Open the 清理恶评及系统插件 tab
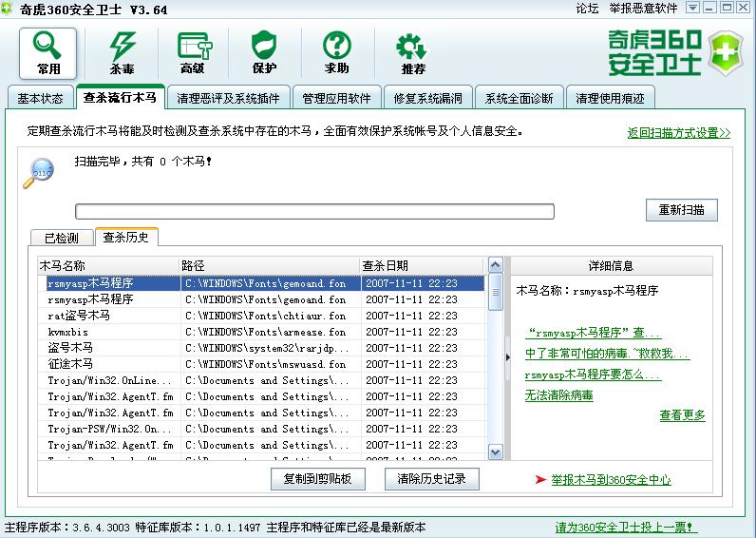756x538 pixels. coord(228,99)
